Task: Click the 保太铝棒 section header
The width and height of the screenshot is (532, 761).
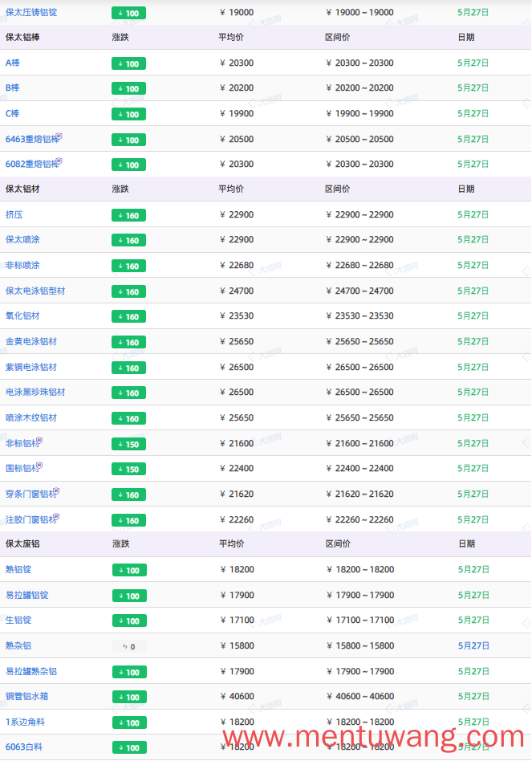Action: tap(22, 38)
